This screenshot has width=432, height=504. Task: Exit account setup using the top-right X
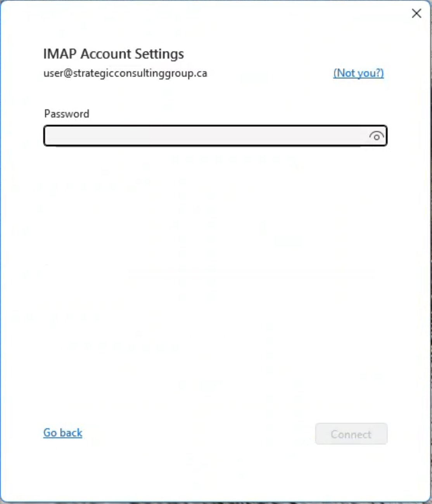click(x=416, y=14)
